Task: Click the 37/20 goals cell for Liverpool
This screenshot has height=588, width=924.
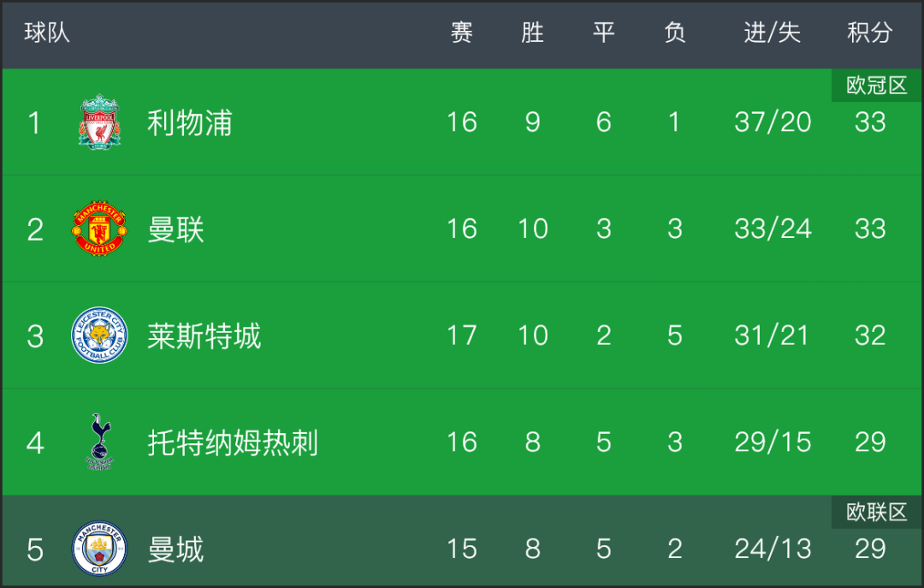Action: pos(773,122)
